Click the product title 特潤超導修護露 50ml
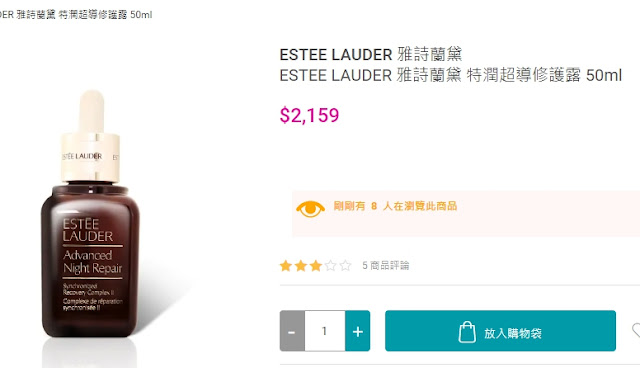640x368 pixels. tap(544, 75)
